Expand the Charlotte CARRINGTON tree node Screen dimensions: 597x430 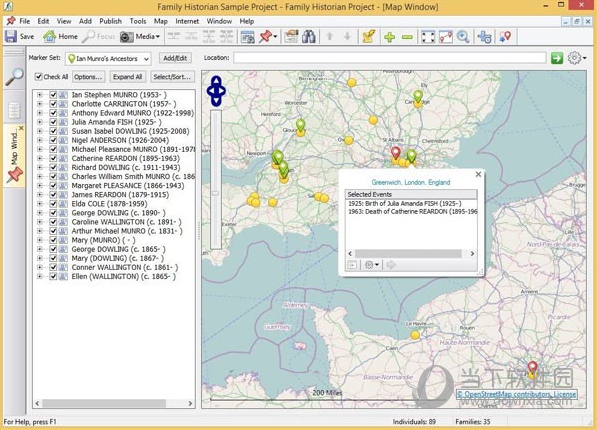[40, 104]
